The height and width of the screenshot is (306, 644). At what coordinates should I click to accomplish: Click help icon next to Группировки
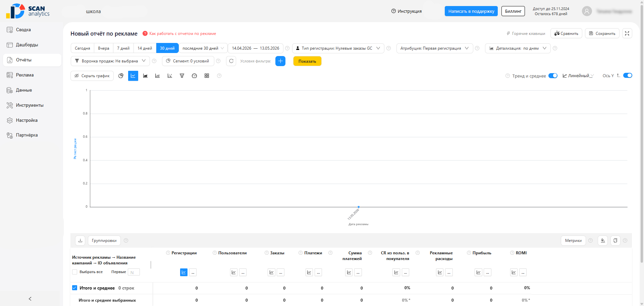click(126, 241)
